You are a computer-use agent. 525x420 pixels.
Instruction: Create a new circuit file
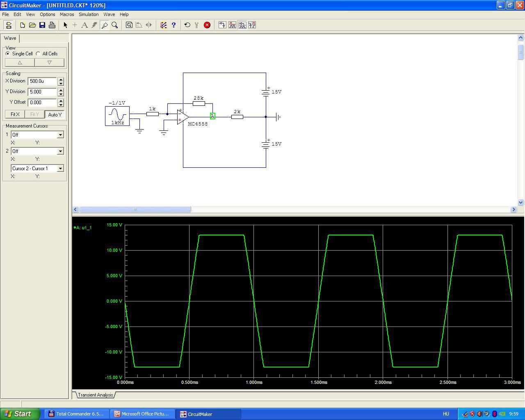pos(23,25)
